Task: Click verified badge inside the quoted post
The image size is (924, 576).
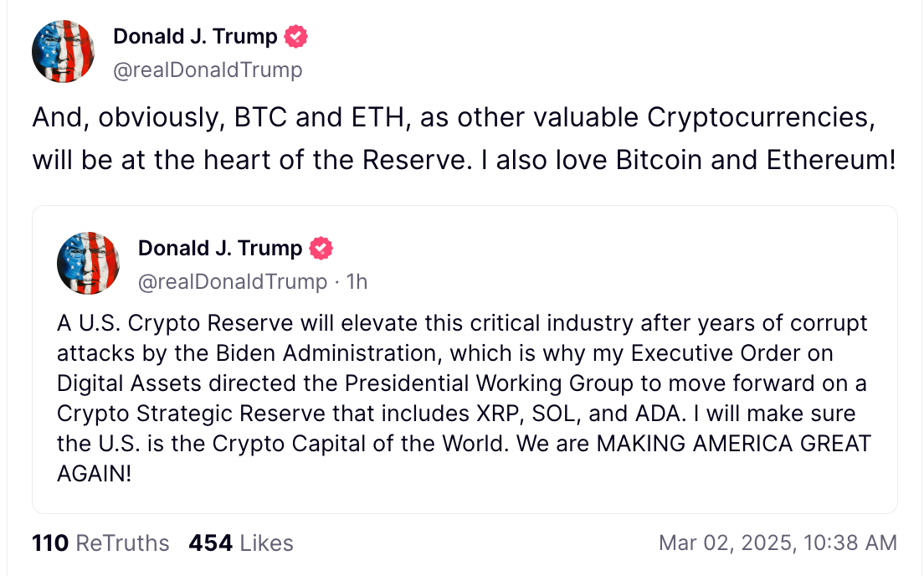Action: (321, 249)
